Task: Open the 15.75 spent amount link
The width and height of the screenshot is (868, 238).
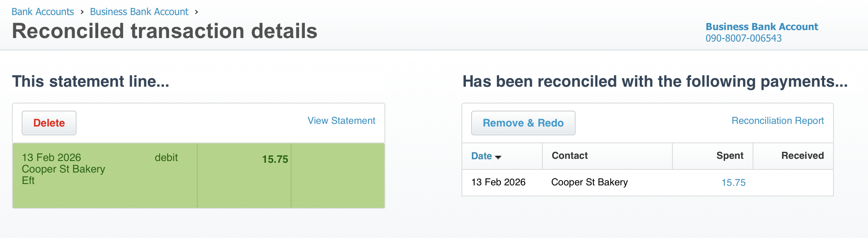Action: click(x=733, y=183)
